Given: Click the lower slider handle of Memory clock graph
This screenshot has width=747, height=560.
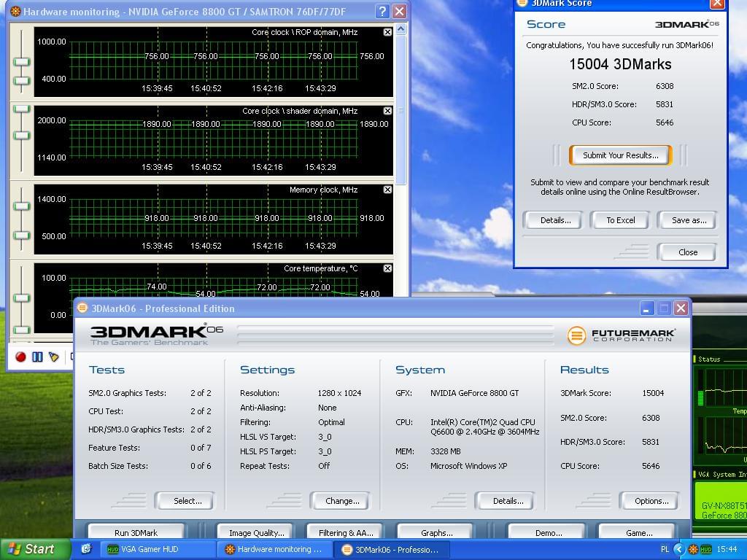Looking at the screenshot, I should coord(22,236).
